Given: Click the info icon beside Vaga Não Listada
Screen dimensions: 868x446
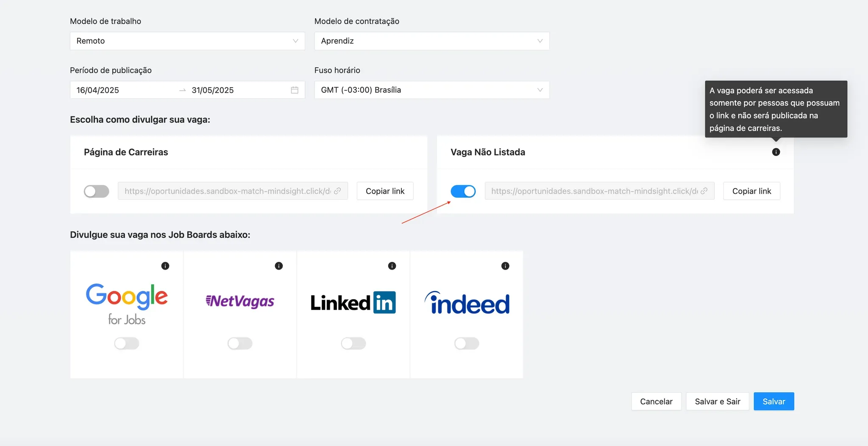Looking at the screenshot, I should coord(776,152).
